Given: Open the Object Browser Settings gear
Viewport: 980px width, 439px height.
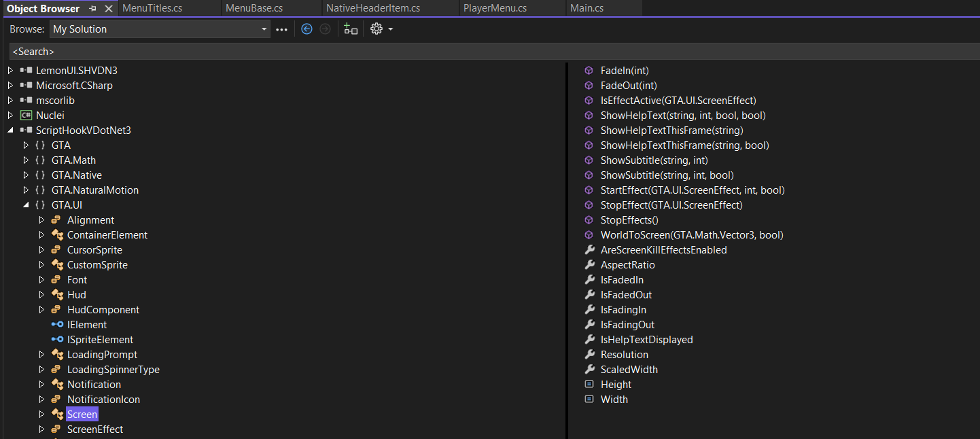Looking at the screenshot, I should 377,29.
